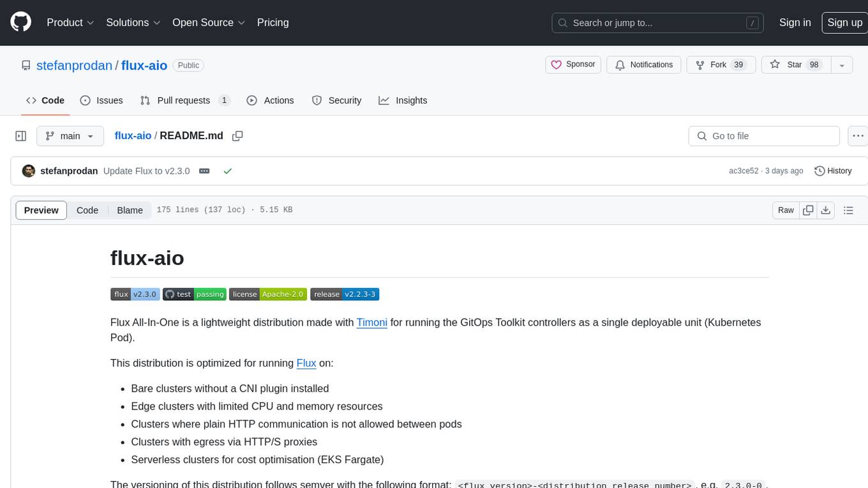Open stefanprodan avatar in commit bar

tap(29, 171)
